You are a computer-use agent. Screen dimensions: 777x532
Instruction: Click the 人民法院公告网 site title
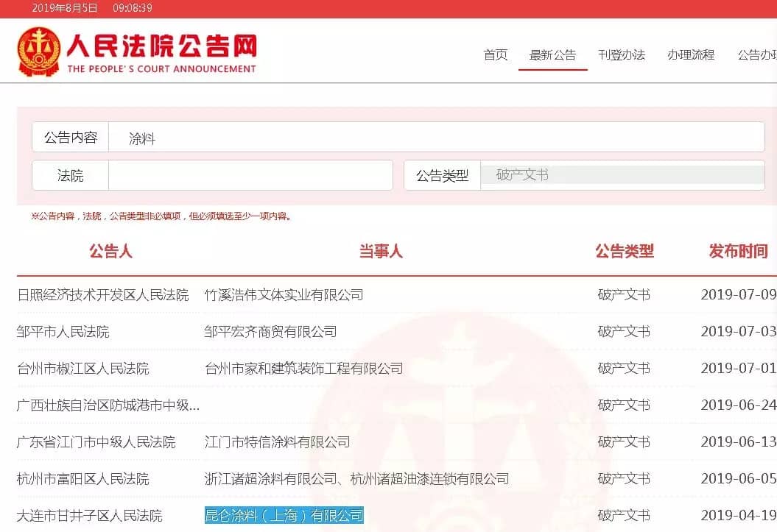coord(161,46)
